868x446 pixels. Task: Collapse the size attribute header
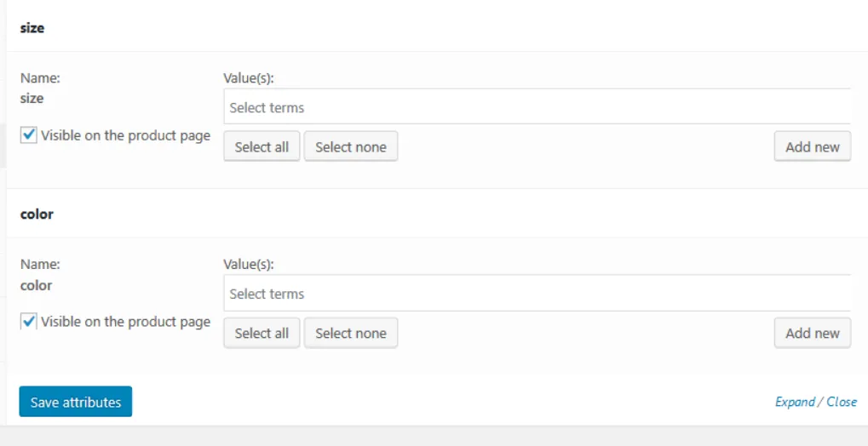pos(32,28)
